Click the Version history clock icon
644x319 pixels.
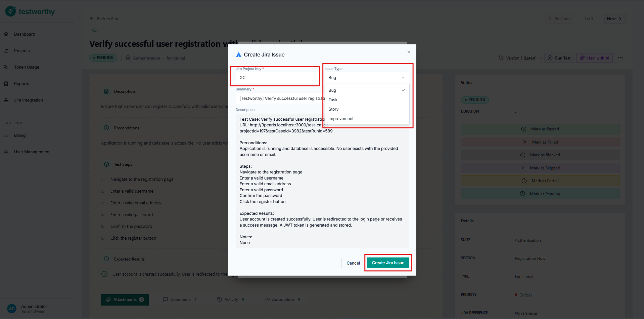(x=501, y=58)
